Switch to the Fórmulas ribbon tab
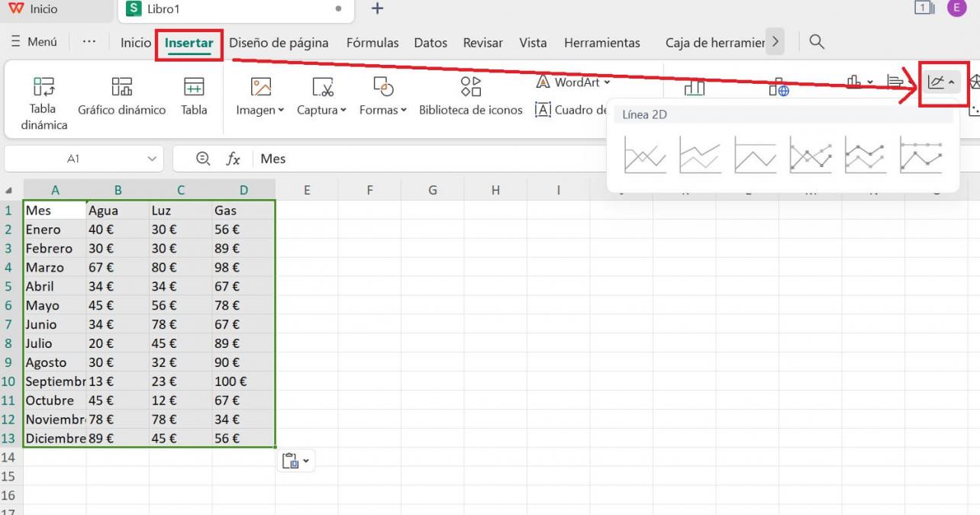Screen dimensions: 980x515 [x=372, y=43]
